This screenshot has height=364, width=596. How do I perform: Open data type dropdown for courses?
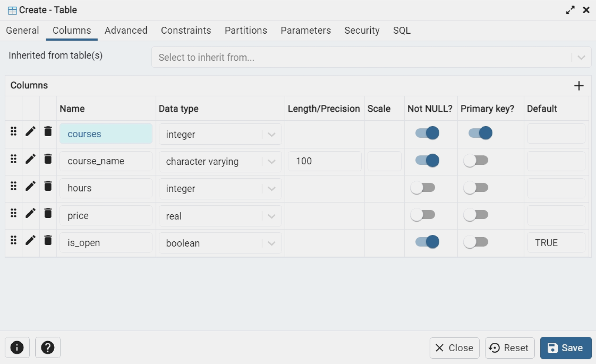coord(220,134)
